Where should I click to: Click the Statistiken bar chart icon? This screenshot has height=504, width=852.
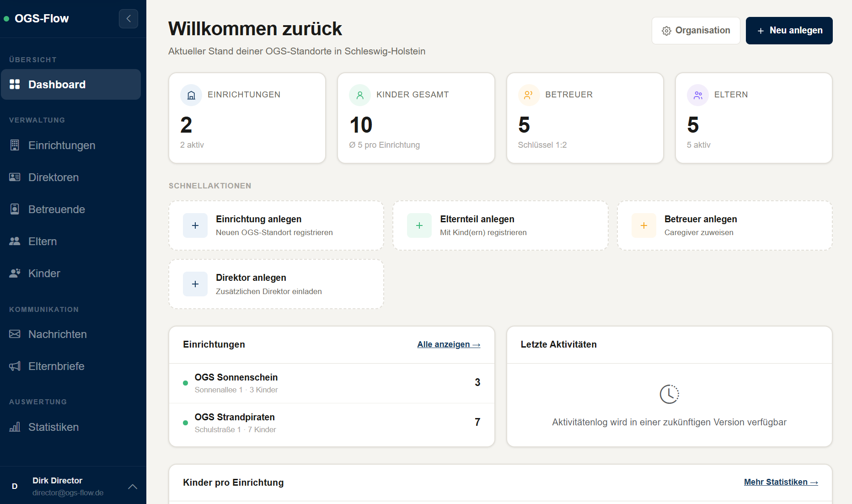[x=15, y=427]
